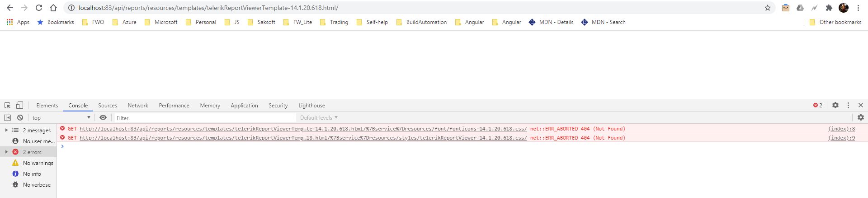Open the Default levels dropdown
The width and height of the screenshot is (868, 198).
(x=319, y=117)
